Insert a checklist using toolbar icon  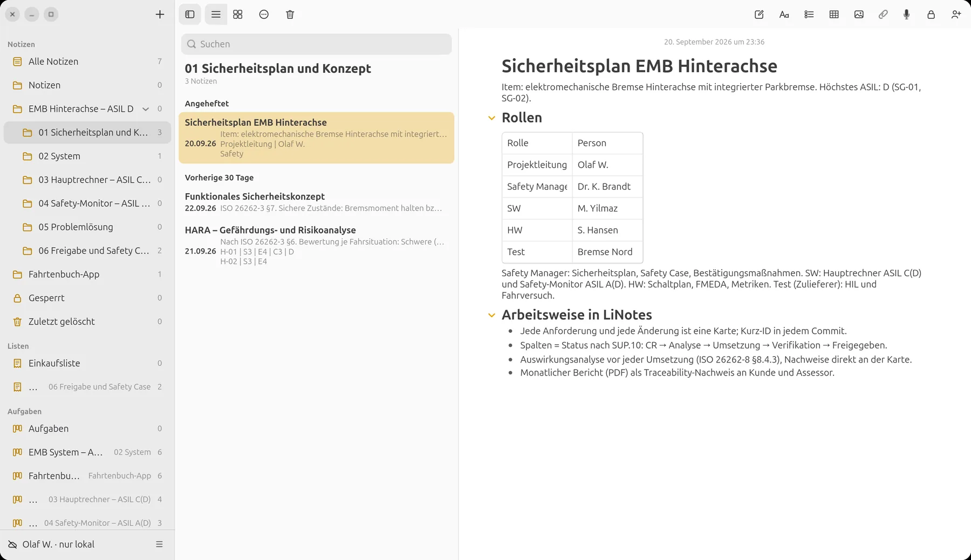[809, 15]
